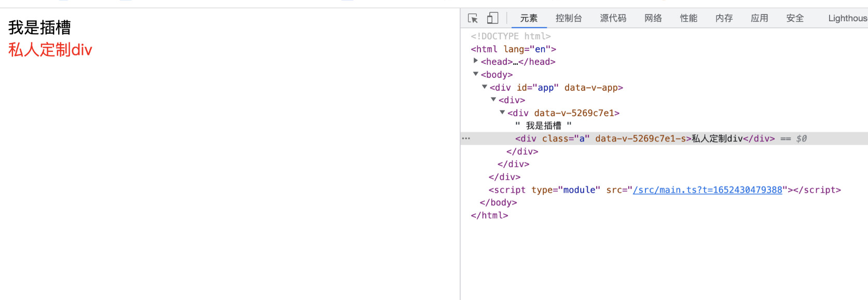Collapse the body element node

[475, 74]
